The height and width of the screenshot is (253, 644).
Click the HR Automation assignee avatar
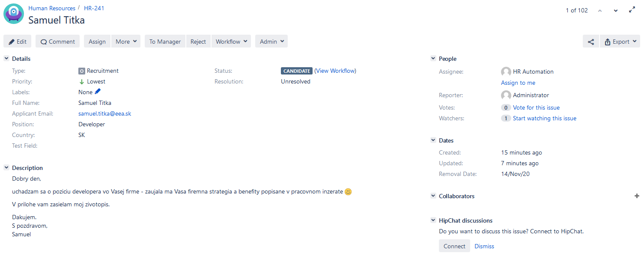pos(506,72)
